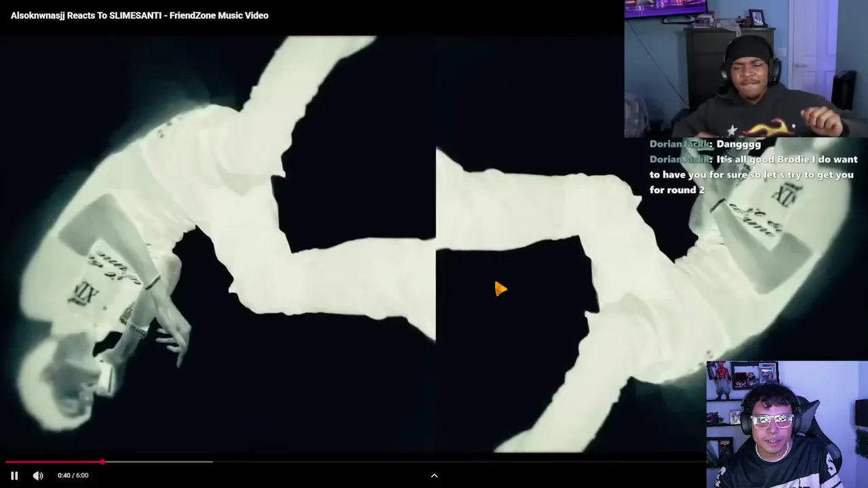Click the top-right streamer webcam overlay
The height and width of the screenshot is (488, 868).
[746, 68]
